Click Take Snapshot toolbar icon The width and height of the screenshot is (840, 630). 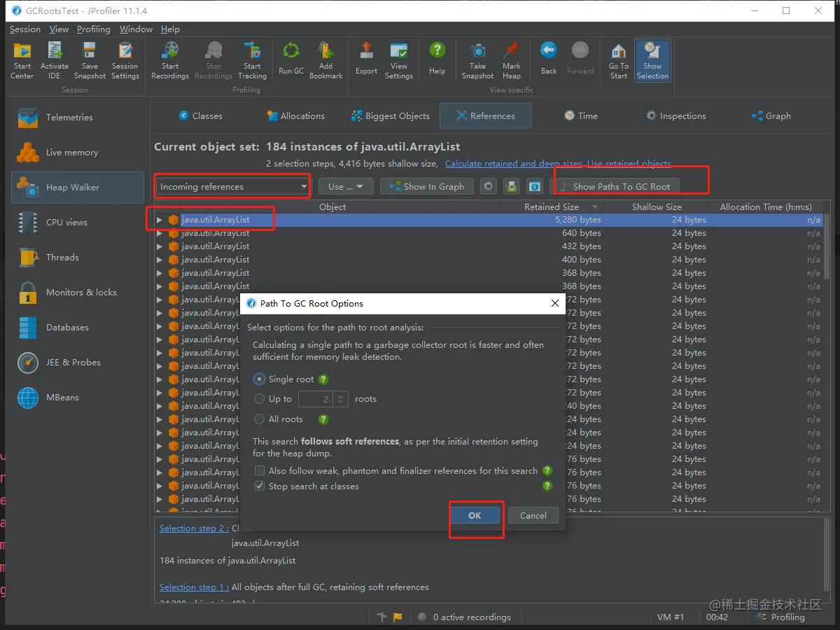(x=478, y=60)
